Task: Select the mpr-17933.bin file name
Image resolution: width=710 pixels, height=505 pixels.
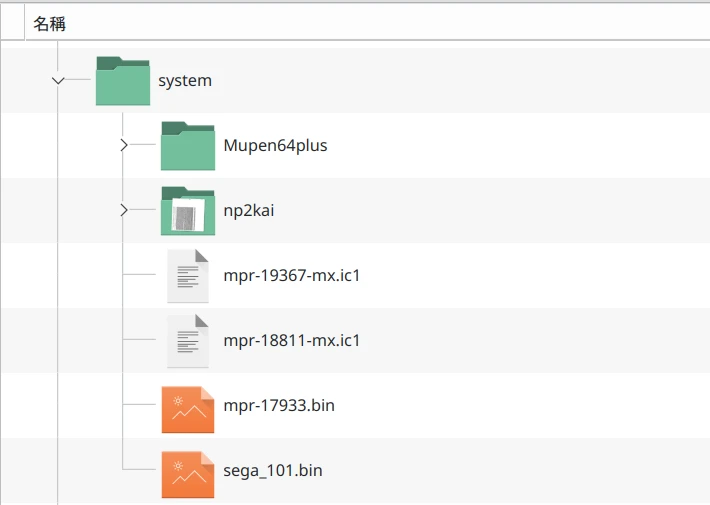Action: [279, 406]
